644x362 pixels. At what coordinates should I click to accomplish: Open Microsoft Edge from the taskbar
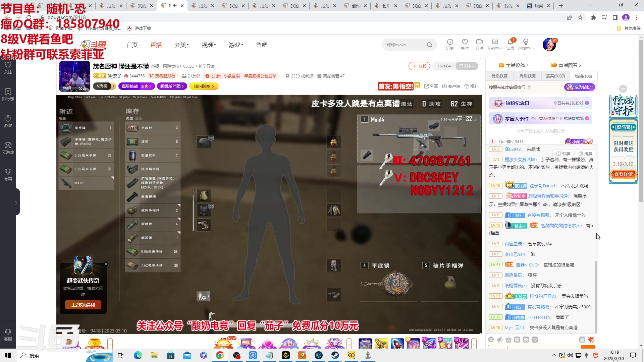pyautogui.click(x=138, y=355)
